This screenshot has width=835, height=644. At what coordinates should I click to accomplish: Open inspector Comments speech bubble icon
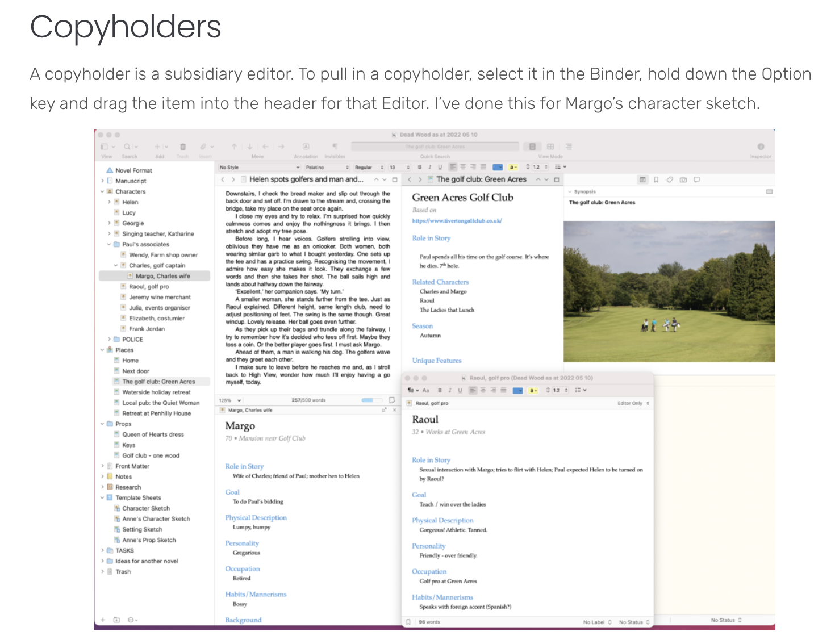click(697, 179)
